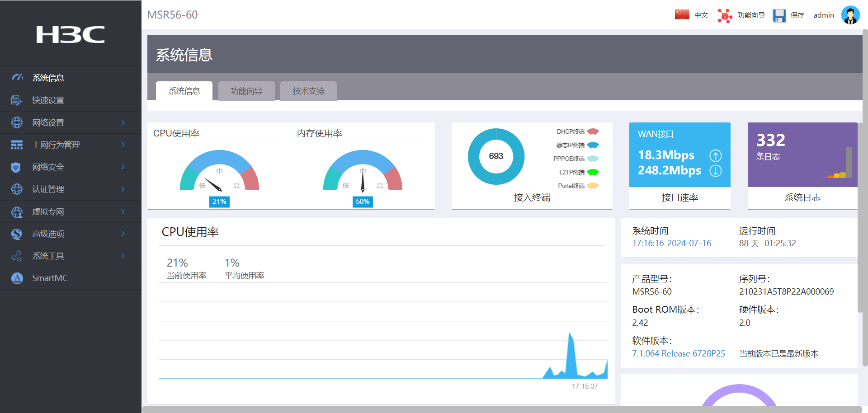Open the 系统日志 card with 332 entries
The width and height of the screenshot is (868, 413).
(x=802, y=165)
